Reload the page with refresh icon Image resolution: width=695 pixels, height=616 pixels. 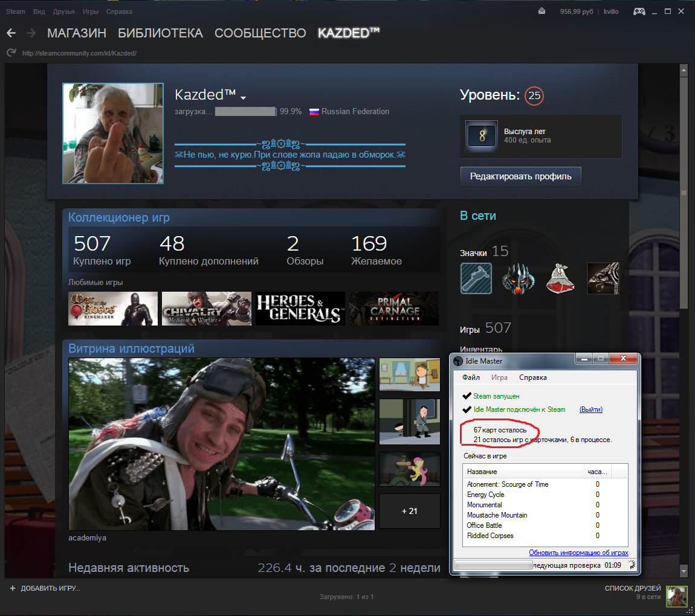[x=11, y=53]
